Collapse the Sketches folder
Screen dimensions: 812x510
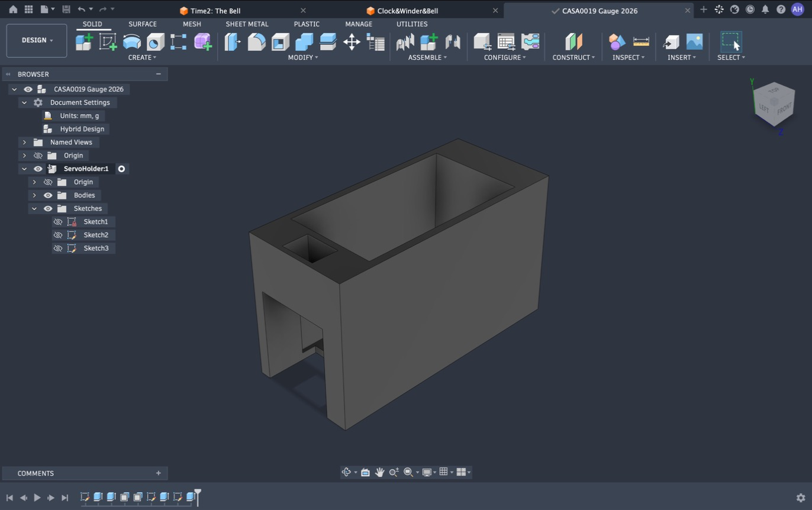[x=34, y=208]
